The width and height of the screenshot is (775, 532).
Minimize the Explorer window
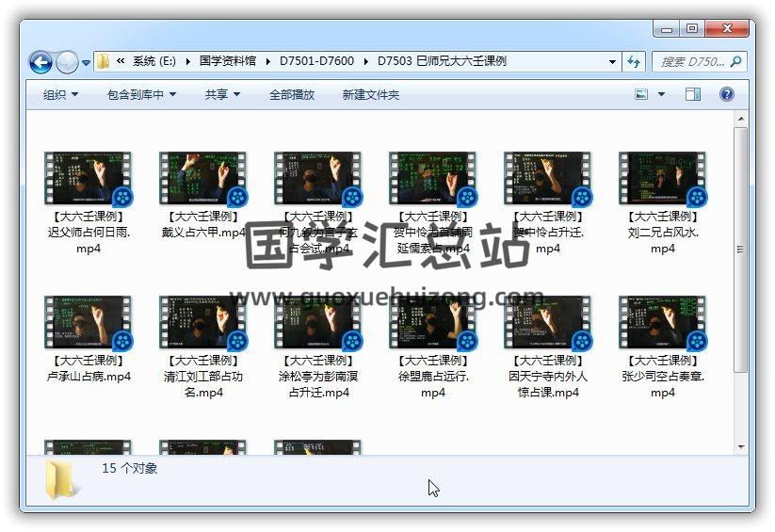667,29
